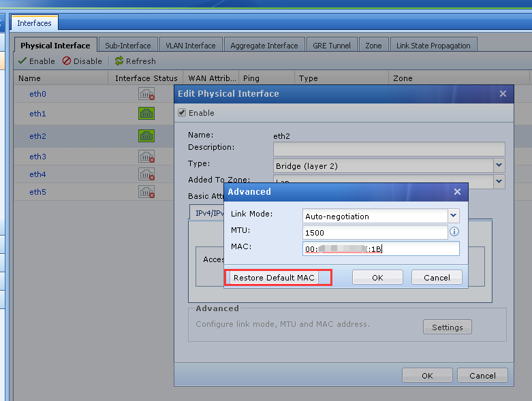This screenshot has width=532, height=401.
Task: Select the IPv4/IPv6 tab in the dialog
Action: [207, 213]
